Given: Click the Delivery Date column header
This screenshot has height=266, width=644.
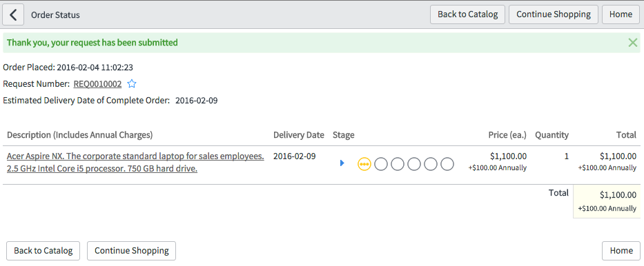Looking at the screenshot, I should point(299,135).
